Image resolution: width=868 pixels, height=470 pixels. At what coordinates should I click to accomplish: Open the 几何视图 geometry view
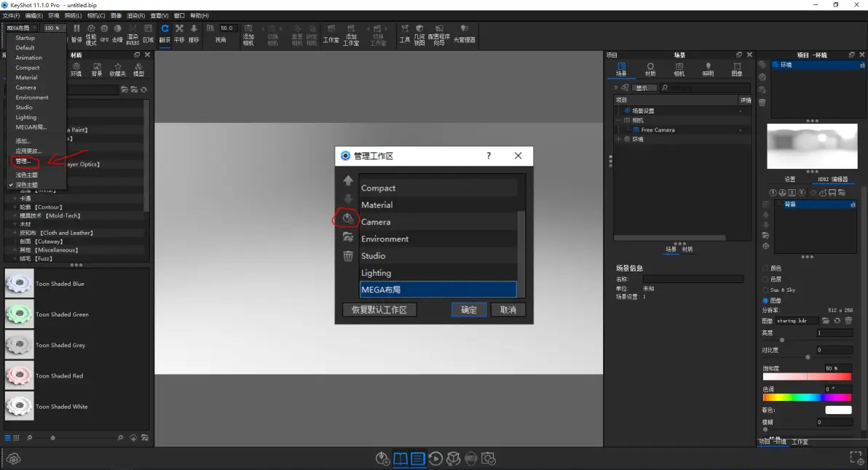pyautogui.click(x=419, y=34)
